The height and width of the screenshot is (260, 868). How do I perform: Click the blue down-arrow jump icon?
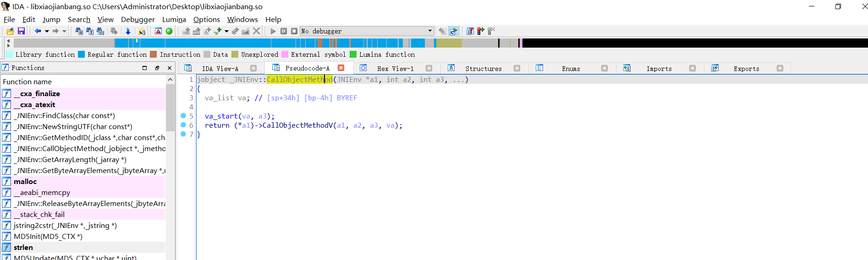(x=128, y=31)
